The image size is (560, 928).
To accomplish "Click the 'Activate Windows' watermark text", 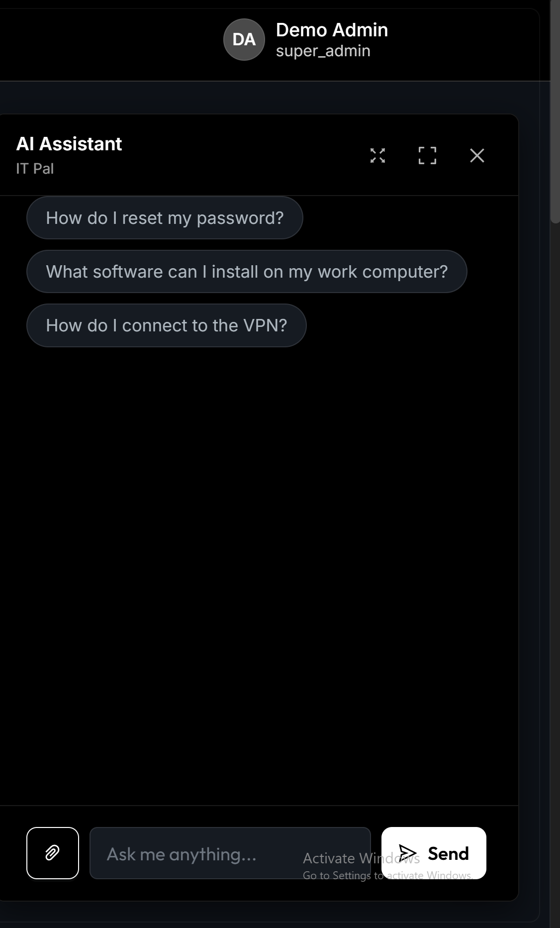I will click(x=343, y=858).
